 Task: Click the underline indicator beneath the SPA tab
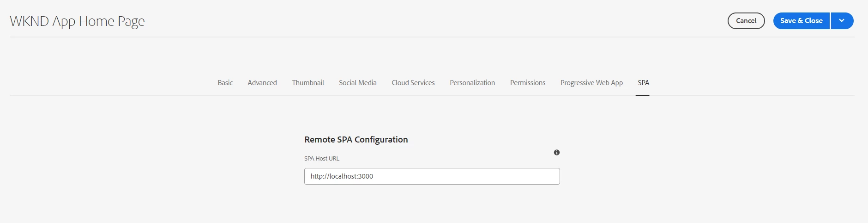(x=643, y=95)
